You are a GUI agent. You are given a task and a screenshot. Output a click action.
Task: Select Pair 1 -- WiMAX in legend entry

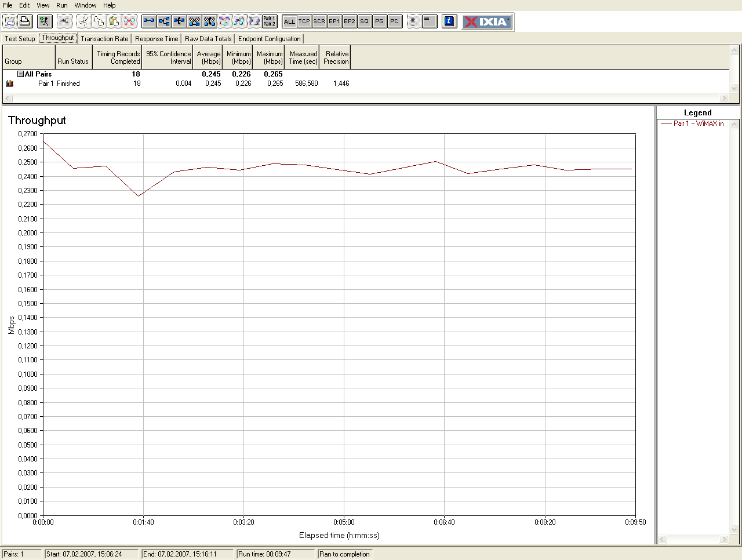click(x=693, y=123)
